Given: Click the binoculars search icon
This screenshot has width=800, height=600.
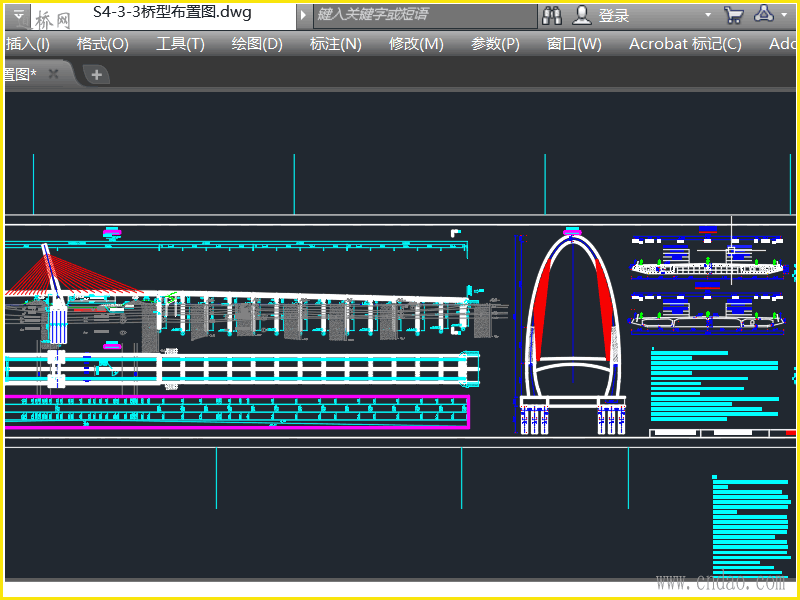Looking at the screenshot, I should (x=552, y=16).
